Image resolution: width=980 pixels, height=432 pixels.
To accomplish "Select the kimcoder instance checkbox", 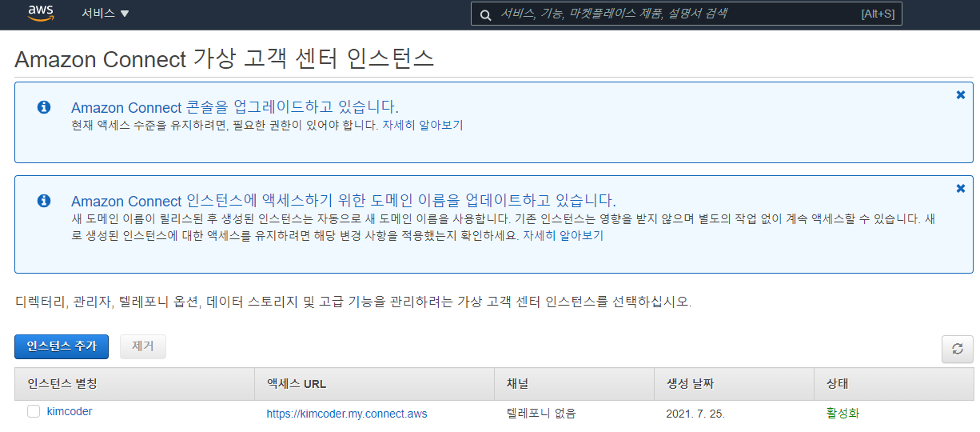I will pos(34,411).
